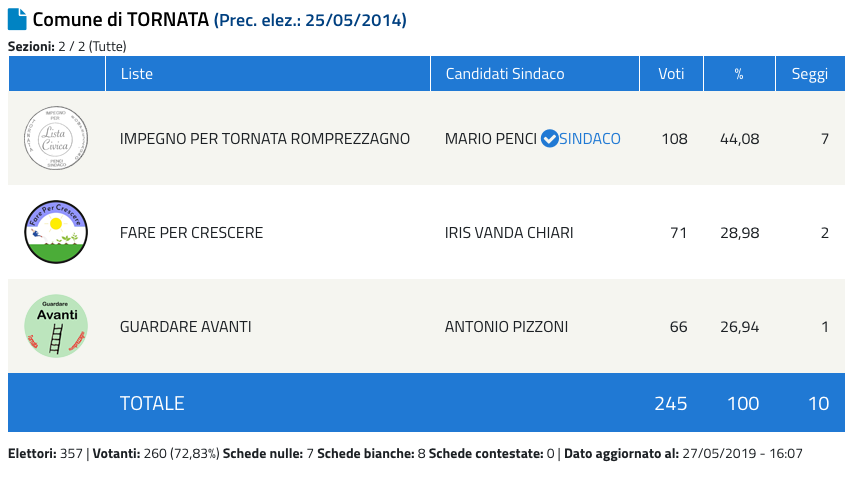Viewport: 855px width, 480px height.
Task: Select the Seggi column header
Action: point(810,74)
